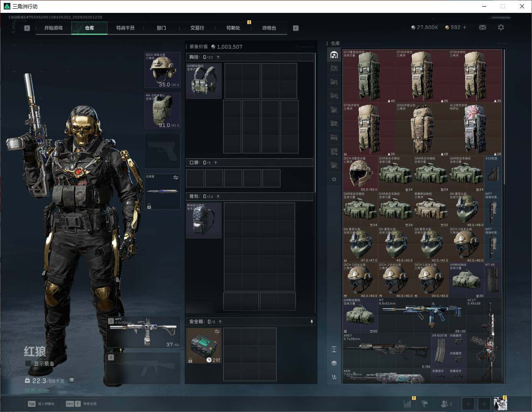Click the stacked layers icon in warehouse sidebar

tap(334, 363)
